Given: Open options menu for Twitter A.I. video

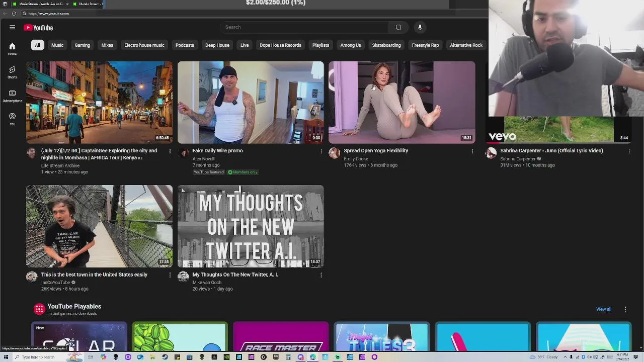Looking at the screenshot, I should [x=321, y=275].
